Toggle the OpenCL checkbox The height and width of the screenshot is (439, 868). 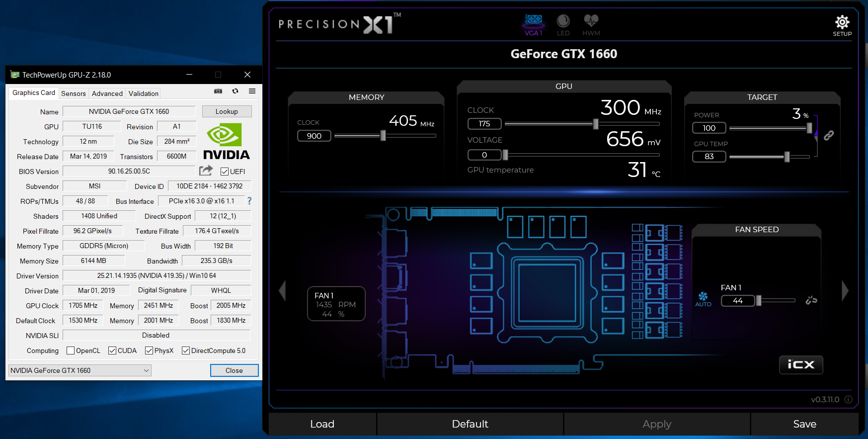(71, 351)
